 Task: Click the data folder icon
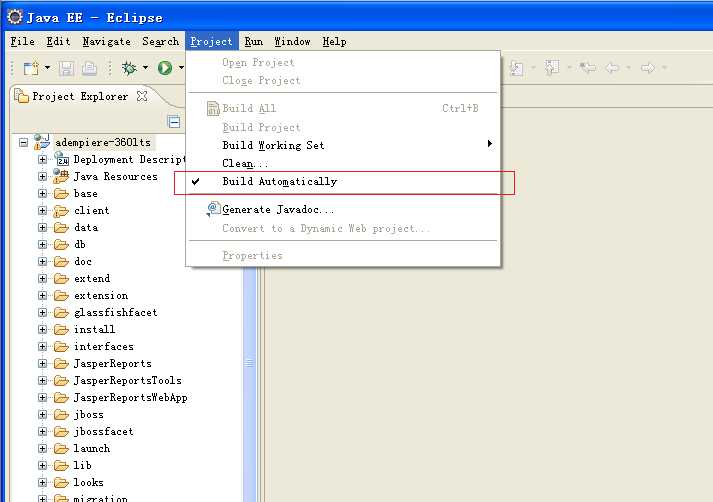[x=61, y=228]
